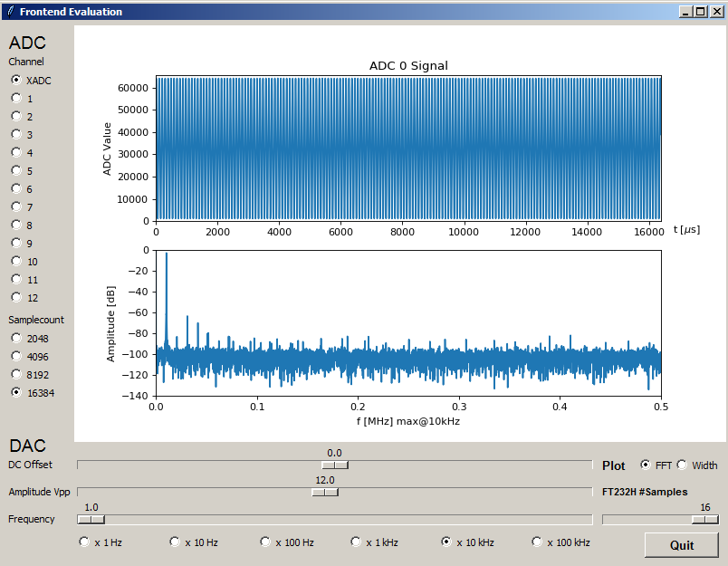Switch plot mode to Width
The width and height of the screenshot is (728, 566).
coord(682,465)
